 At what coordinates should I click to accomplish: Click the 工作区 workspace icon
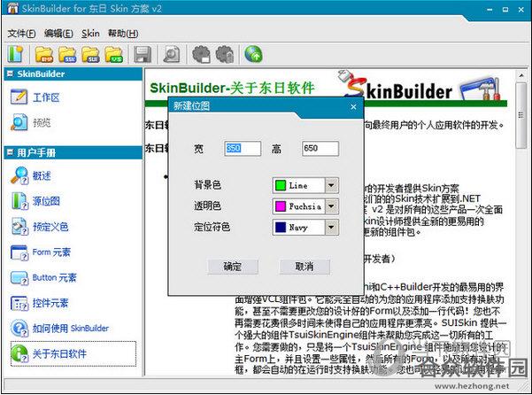(19, 97)
